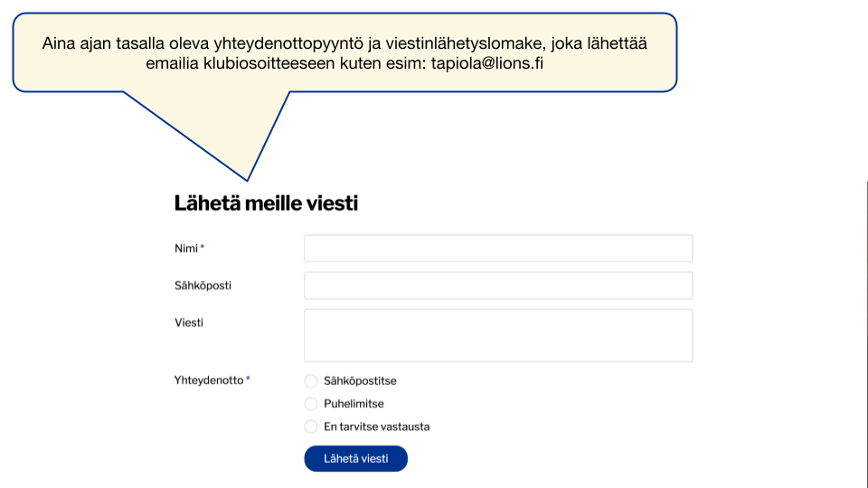Click the required asterisk beside Yhteydenotto
This screenshot has height=488, width=868.
pos(248,380)
